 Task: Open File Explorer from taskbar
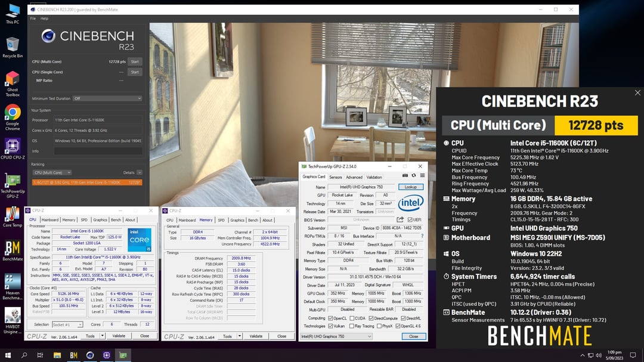point(57,355)
